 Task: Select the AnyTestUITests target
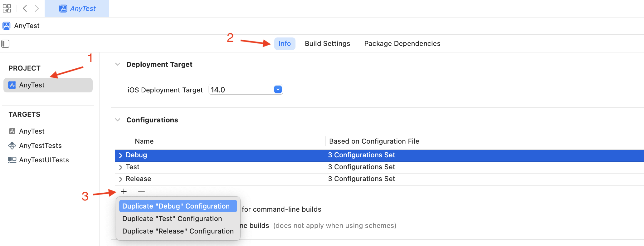point(44,160)
